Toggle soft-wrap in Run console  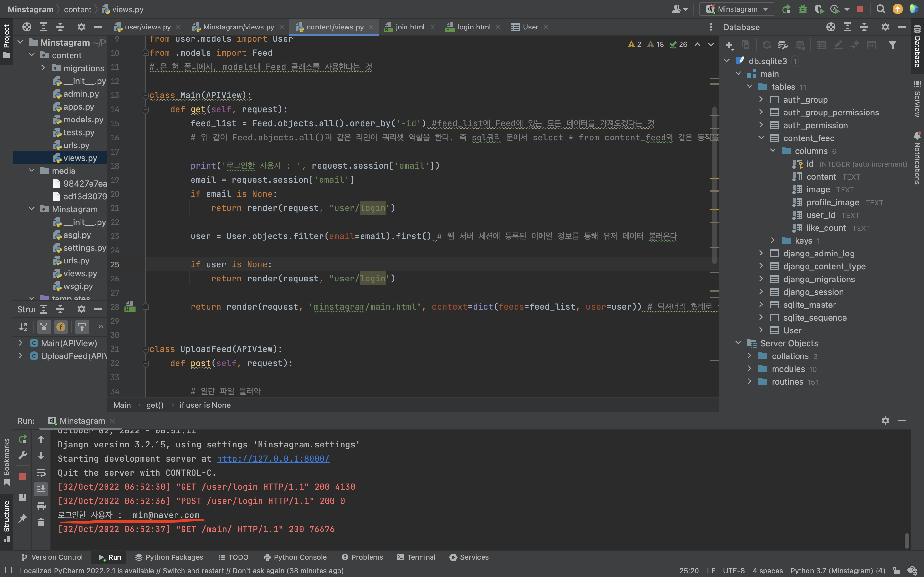pos(41,472)
